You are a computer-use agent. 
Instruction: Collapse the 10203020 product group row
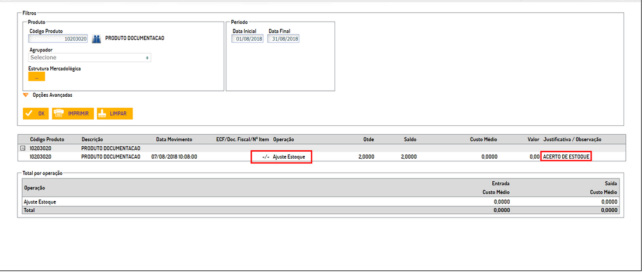23,148
